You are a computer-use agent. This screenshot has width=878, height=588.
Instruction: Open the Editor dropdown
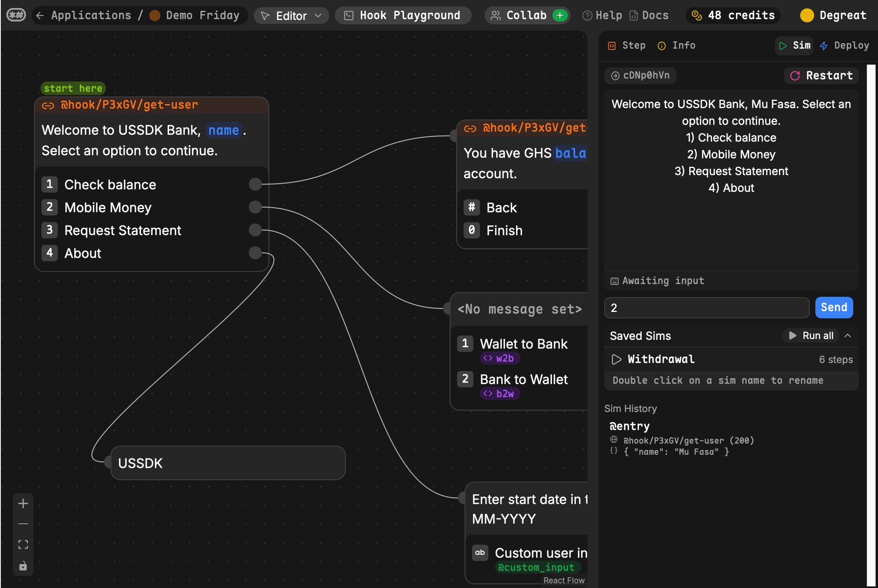(291, 15)
